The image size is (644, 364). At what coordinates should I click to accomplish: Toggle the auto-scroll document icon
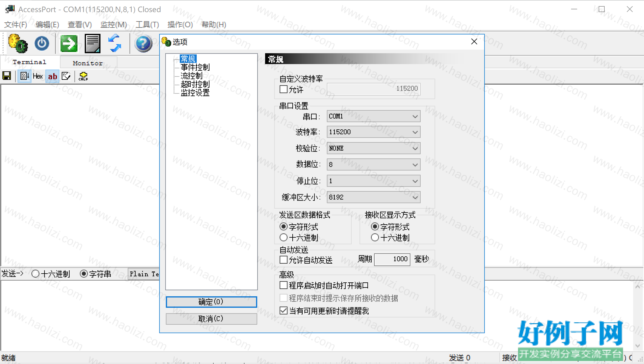click(x=25, y=76)
